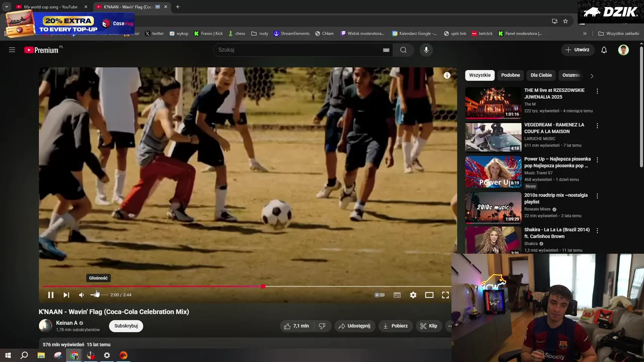This screenshot has width=644, height=362.
Task: Click the Klip clip button
Action: click(x=429, y=326)
